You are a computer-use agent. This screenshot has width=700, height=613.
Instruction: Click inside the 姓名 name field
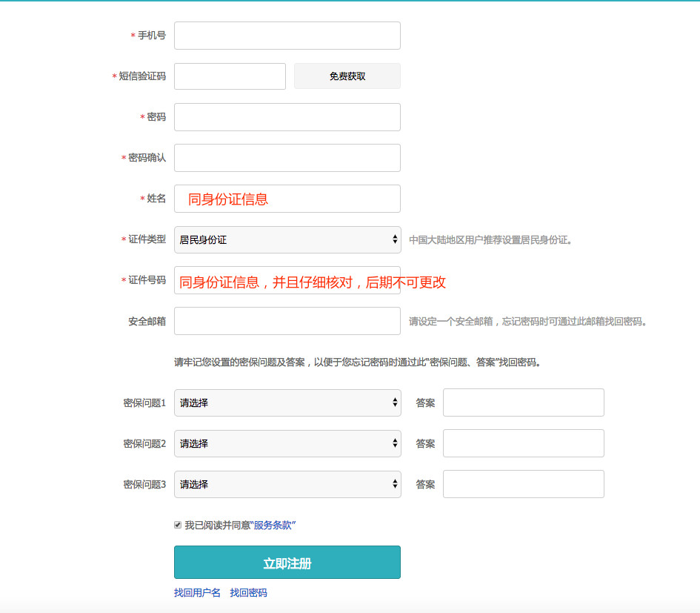click(x=287, y=198)
